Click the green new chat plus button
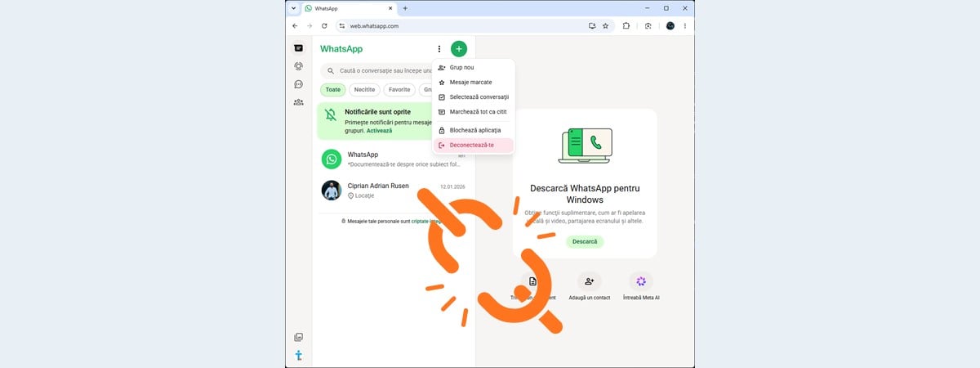Viewport: 980px width, 368px height. (x=459, y=49)
